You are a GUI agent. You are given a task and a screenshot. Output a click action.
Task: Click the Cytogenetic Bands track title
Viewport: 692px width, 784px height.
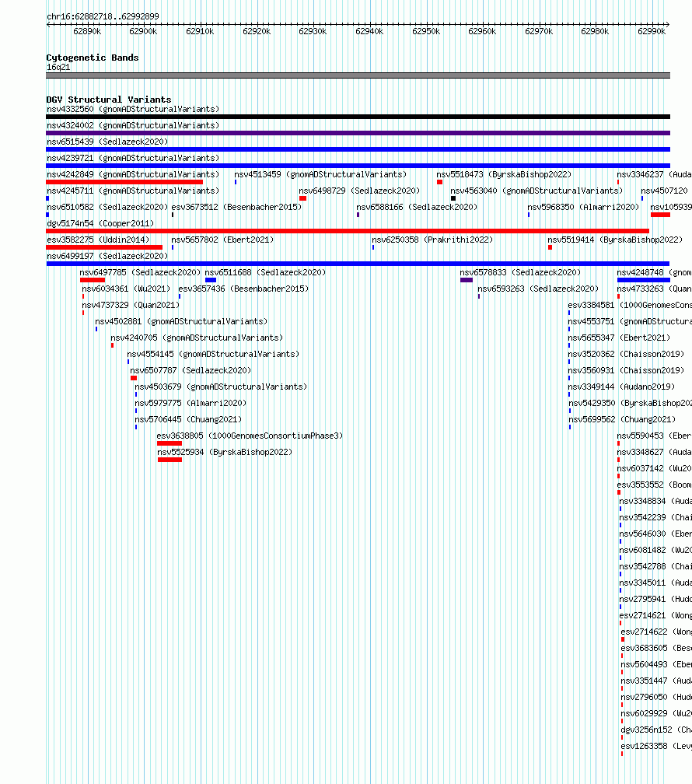click(x=93, y=58)
